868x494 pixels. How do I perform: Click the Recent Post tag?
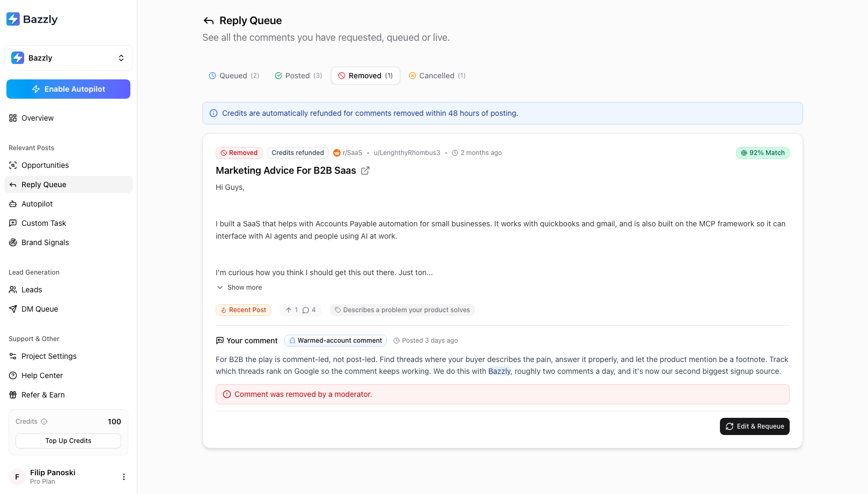[x=243, y=310]
